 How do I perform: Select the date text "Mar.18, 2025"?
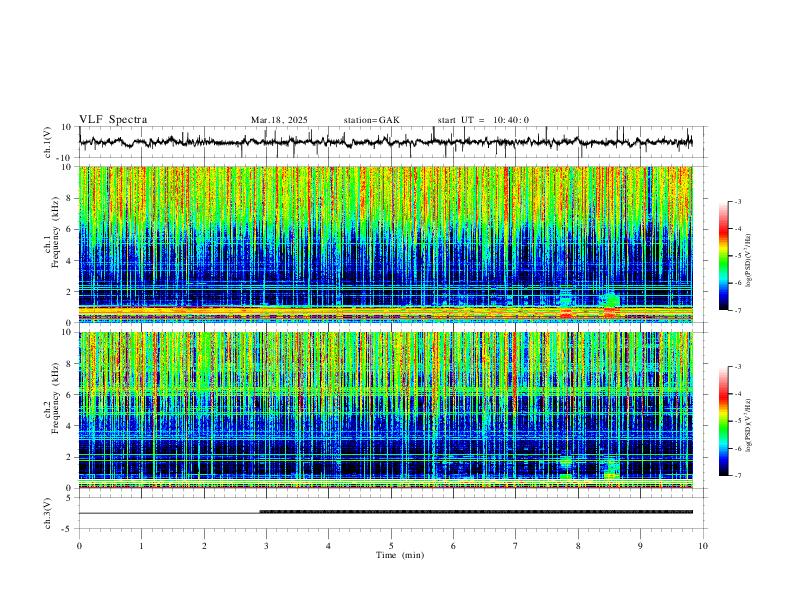click(x=279, y=120)
